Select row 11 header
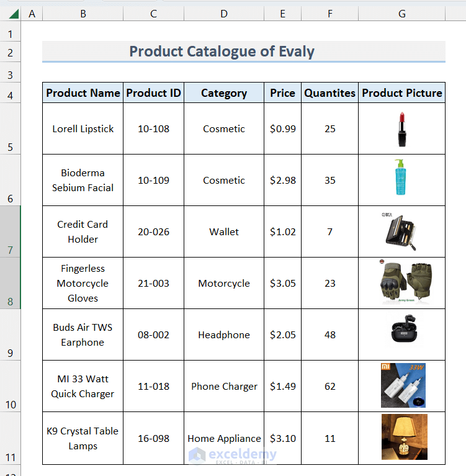466x476 pixels. point(11,438)
